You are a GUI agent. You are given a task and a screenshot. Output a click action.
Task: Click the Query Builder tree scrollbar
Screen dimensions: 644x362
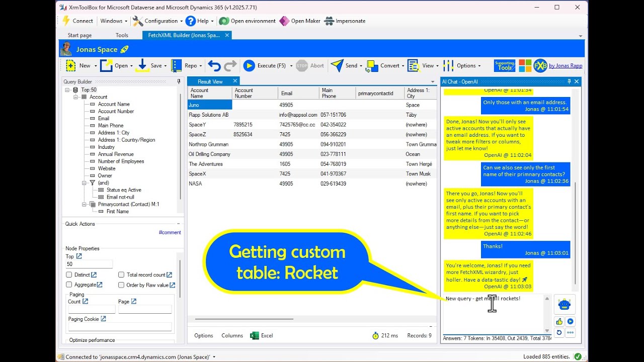180,146
